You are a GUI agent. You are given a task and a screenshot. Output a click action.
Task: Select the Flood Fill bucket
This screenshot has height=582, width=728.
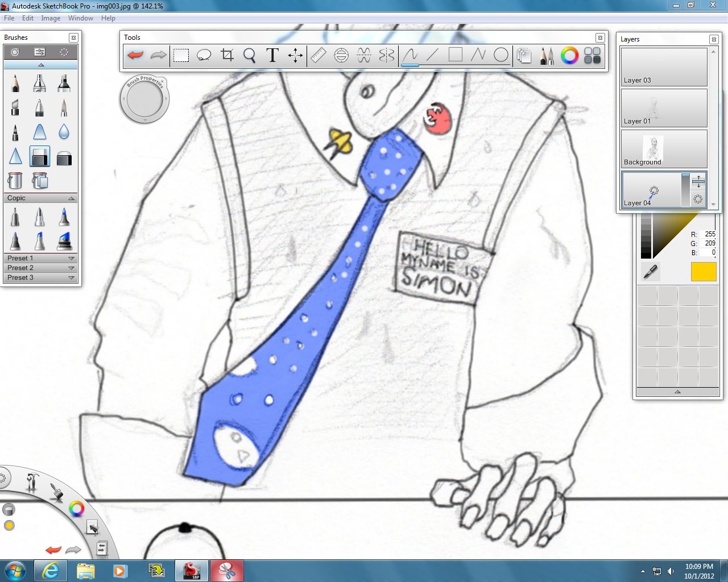(15, 181)
